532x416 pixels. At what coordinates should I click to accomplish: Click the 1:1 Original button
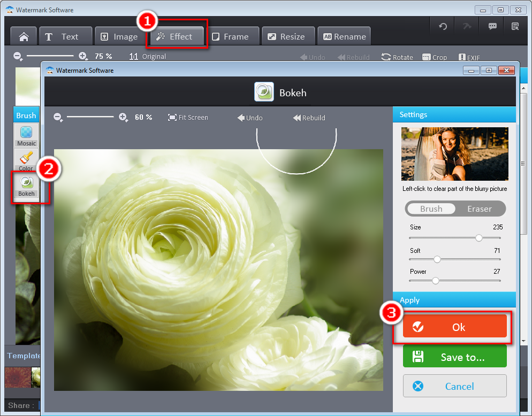click(147, 56)
